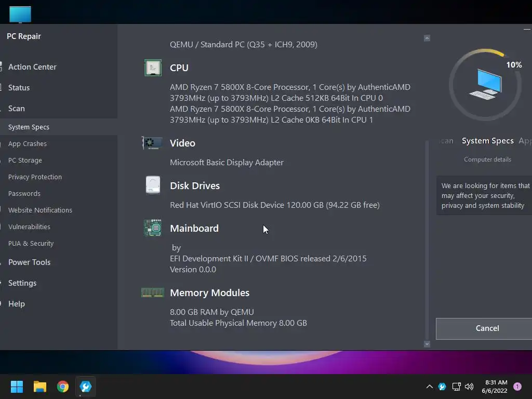Click the PC Repair taskbar icon
Viewport: 532px width, 399px height.
[x=86, y=387]
